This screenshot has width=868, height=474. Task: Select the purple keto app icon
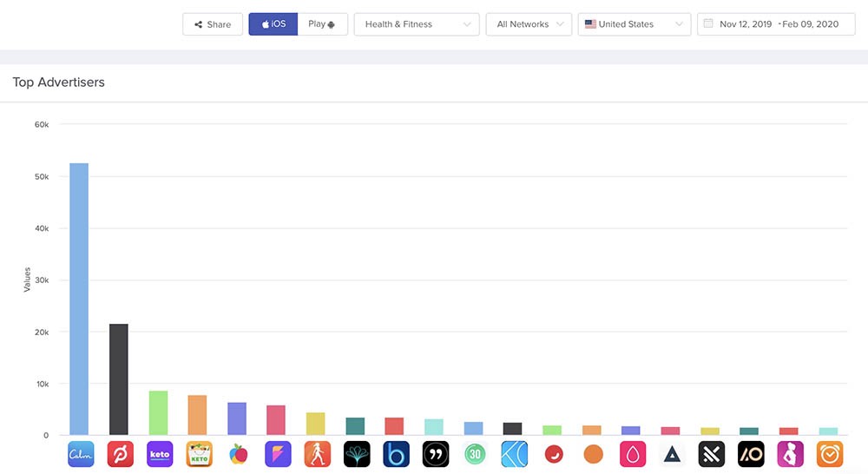pos(160,454)
